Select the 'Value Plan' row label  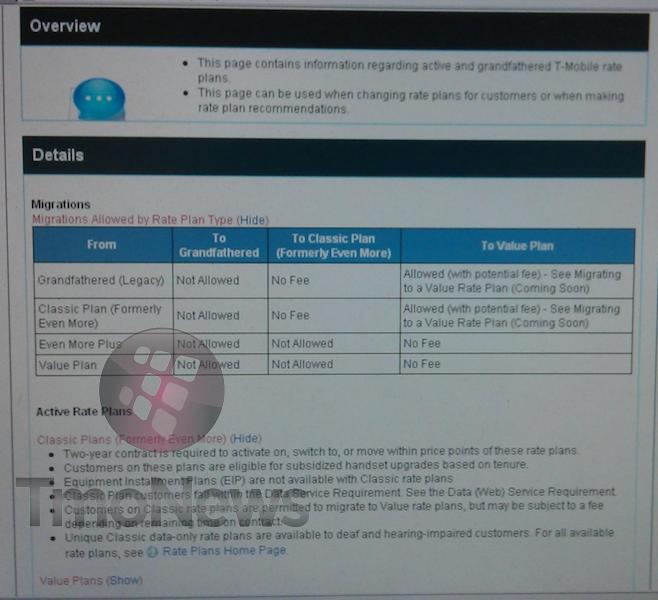coord(68,365)
